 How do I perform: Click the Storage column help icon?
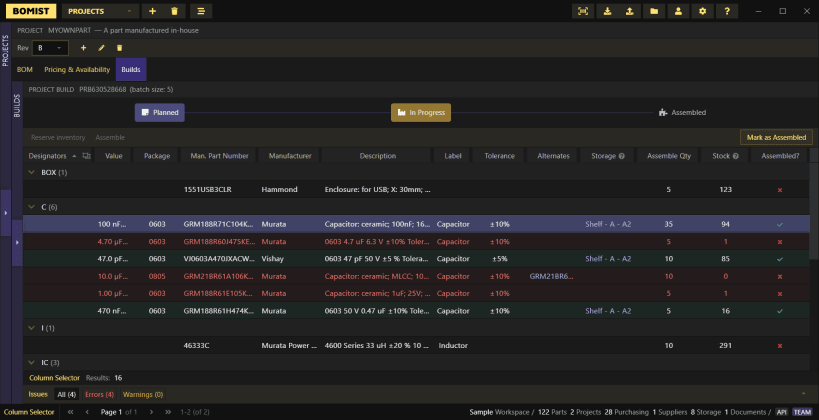point(622,156)
